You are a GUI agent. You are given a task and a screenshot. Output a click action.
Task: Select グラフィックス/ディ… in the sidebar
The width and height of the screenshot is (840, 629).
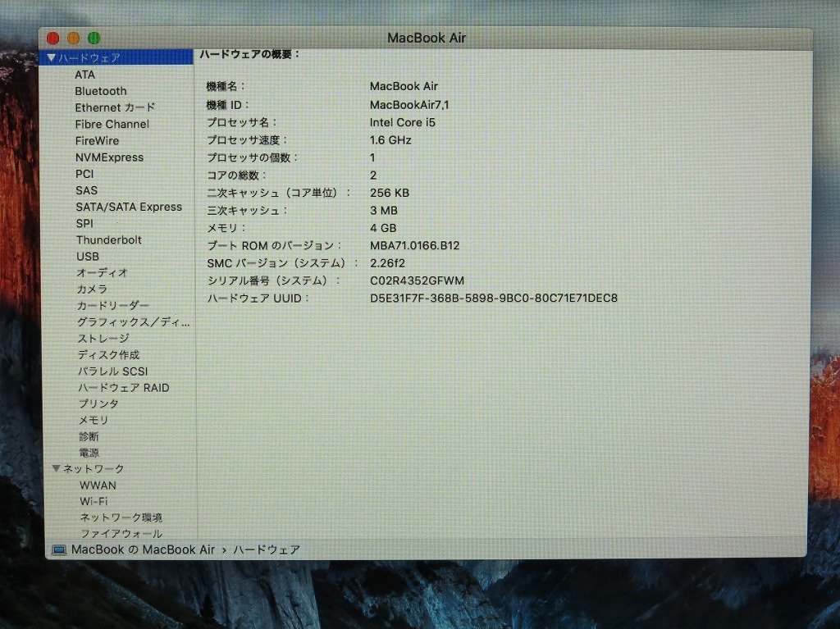[134, 322]
